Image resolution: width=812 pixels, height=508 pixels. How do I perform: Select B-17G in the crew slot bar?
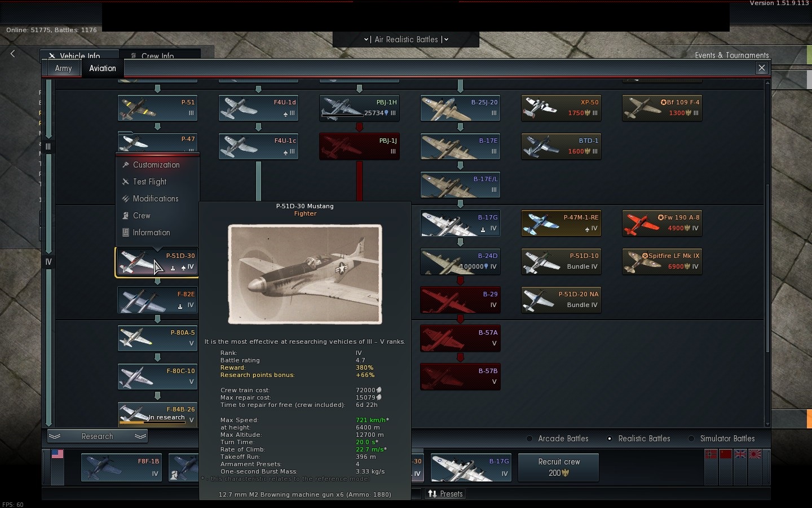[471, 467]
